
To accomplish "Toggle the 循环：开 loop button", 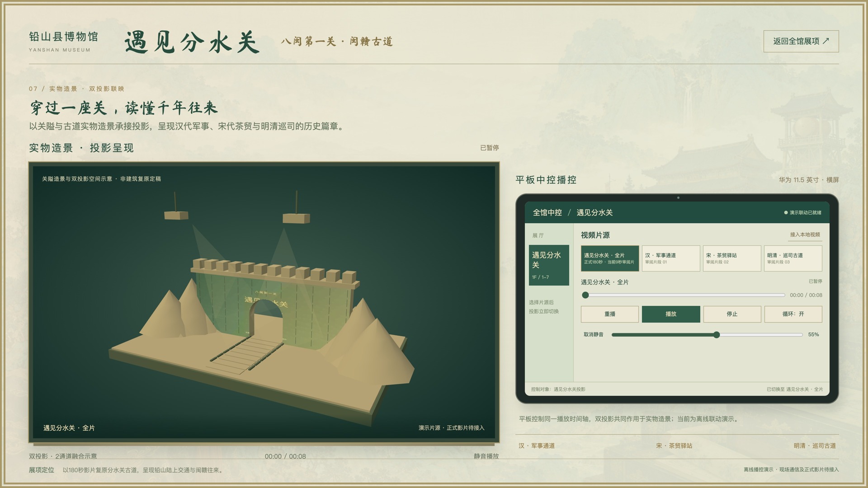I will 793,314.
